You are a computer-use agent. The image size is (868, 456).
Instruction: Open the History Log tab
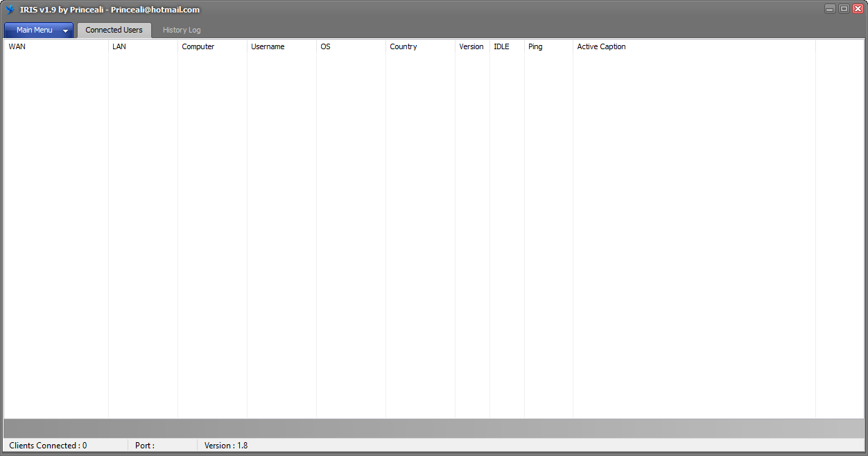click(x=182, y=30)
